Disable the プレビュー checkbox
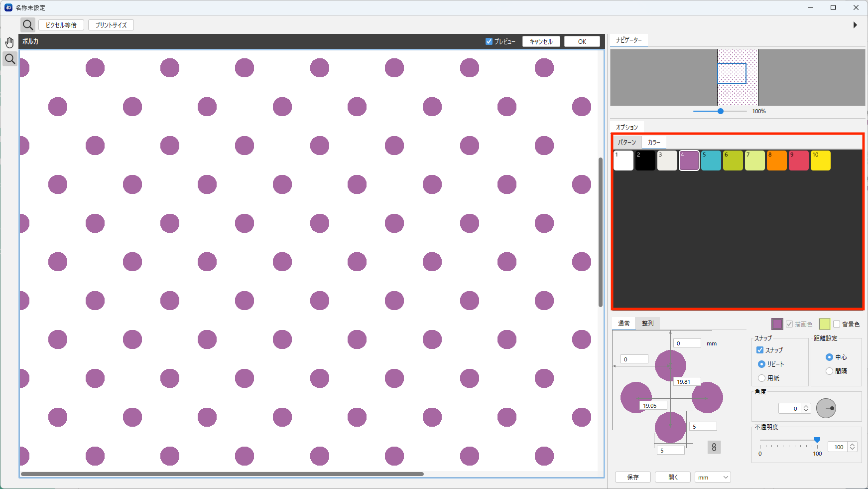 pyautogui.click(x=489, y=41)
